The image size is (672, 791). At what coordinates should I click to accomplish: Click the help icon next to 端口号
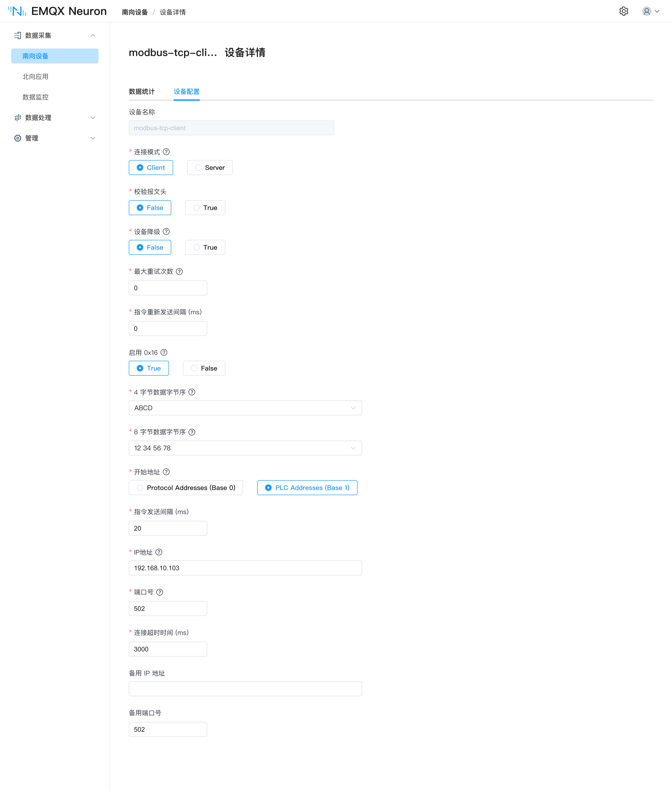[x=160, y=592]
